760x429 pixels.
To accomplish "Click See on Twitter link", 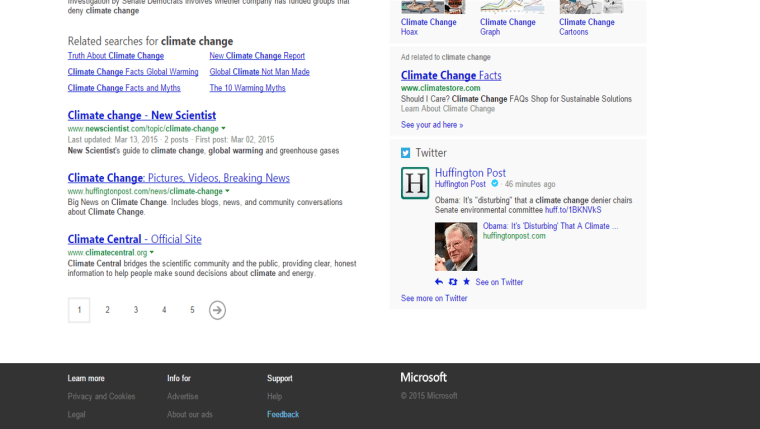I will coord(499,282).
